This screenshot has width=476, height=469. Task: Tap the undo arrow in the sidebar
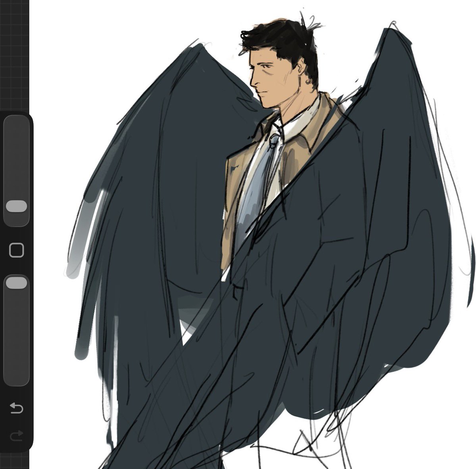tap(16, 408)
